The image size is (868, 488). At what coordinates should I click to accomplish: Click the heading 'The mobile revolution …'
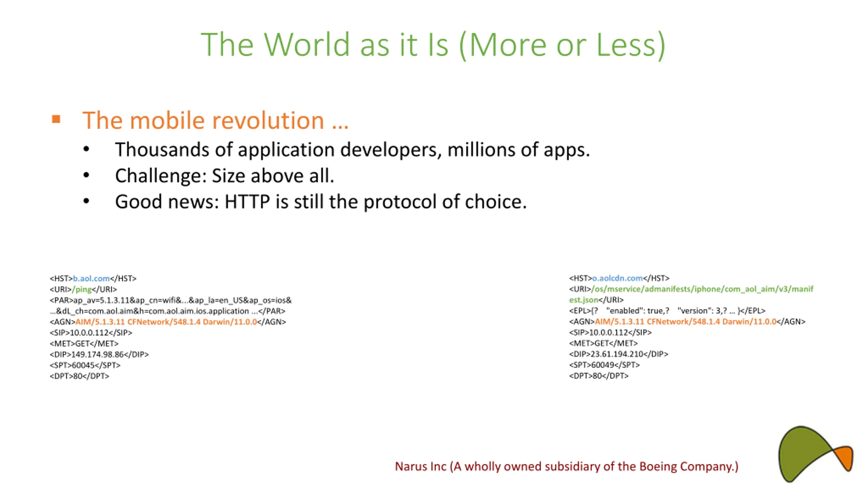[x=215, y=120]
